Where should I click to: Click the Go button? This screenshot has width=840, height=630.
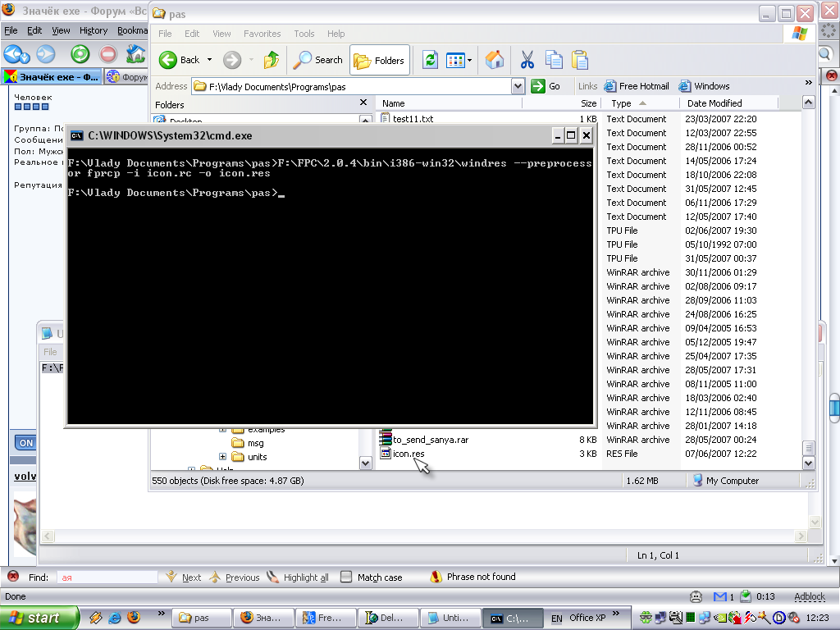547,86
